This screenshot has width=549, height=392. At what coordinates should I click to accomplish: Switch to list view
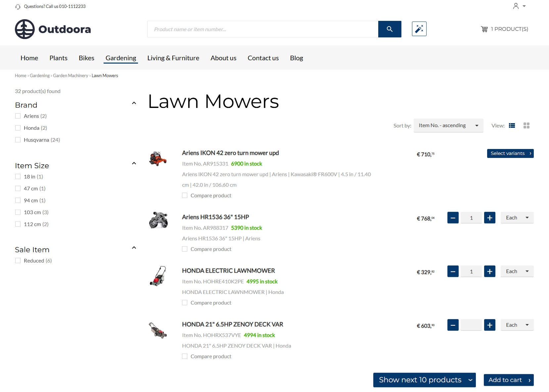pyautogui.click(x=512, y=125)
